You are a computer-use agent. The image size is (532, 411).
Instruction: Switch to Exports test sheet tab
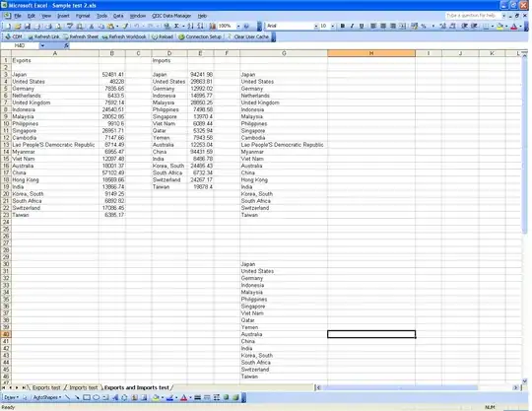coord(46,387)
